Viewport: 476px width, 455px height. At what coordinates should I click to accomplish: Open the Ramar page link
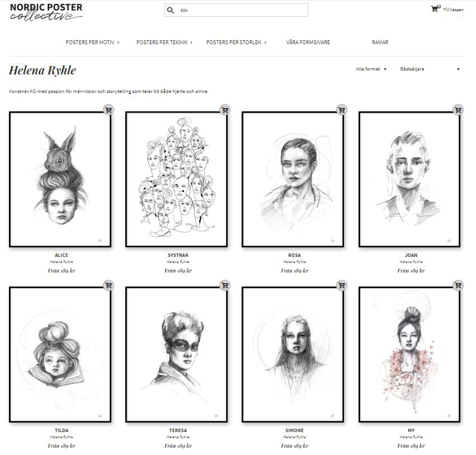[x=380, y=42]
